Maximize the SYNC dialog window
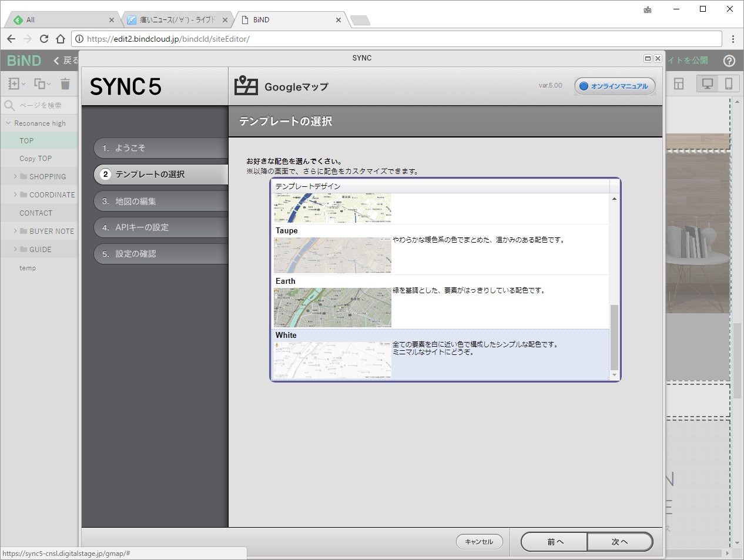This screenshot has height=560, width=744. pyautogui.click(x=648, y=58)
